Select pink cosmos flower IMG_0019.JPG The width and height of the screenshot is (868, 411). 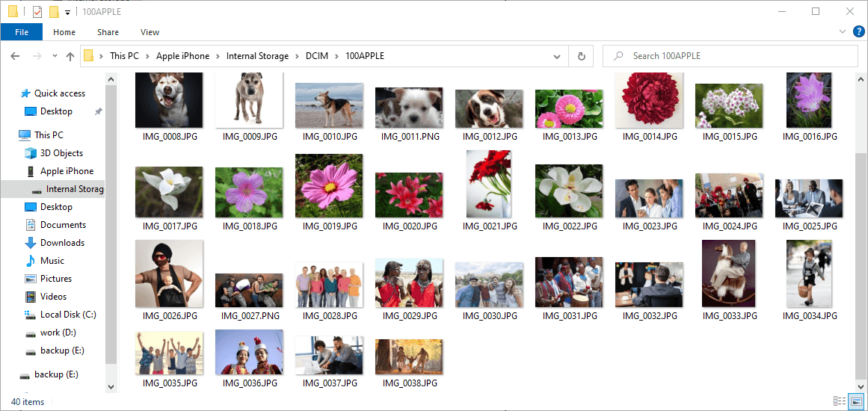point(329,185)
